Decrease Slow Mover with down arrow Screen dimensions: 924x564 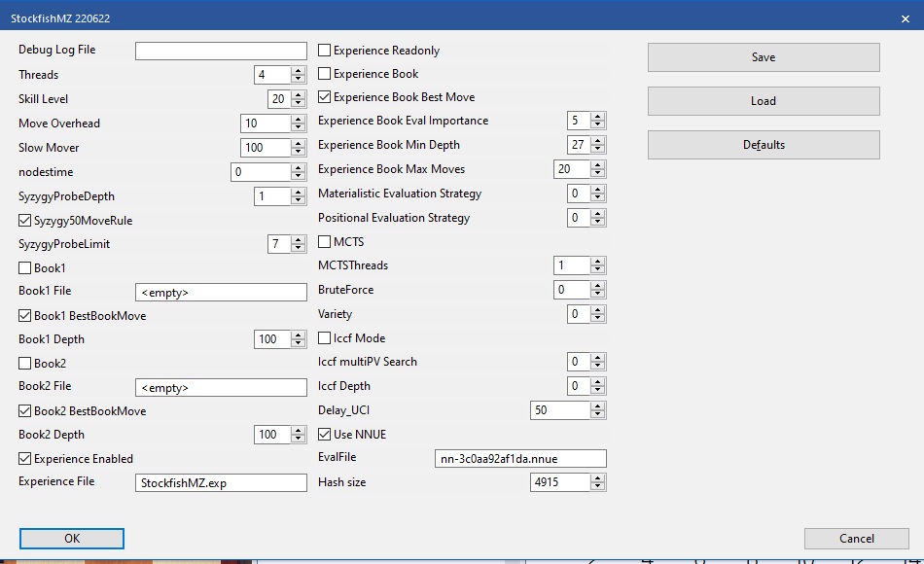pos(299,152)
